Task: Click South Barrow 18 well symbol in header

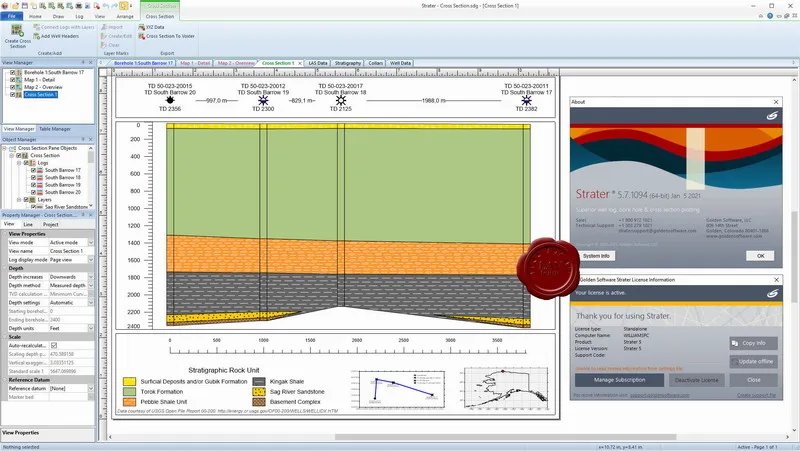Action: pyautogui.click(x=341, y=100)
